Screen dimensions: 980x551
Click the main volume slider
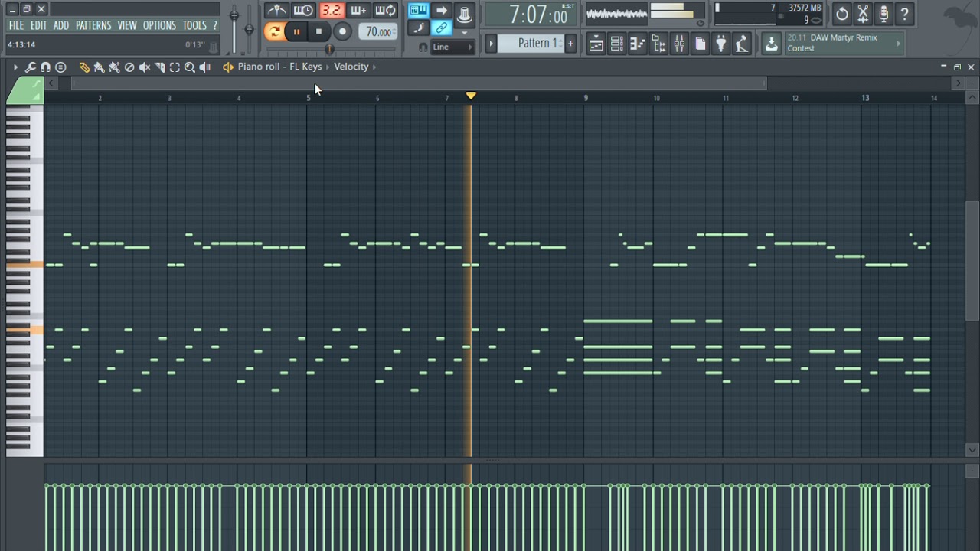234,29
